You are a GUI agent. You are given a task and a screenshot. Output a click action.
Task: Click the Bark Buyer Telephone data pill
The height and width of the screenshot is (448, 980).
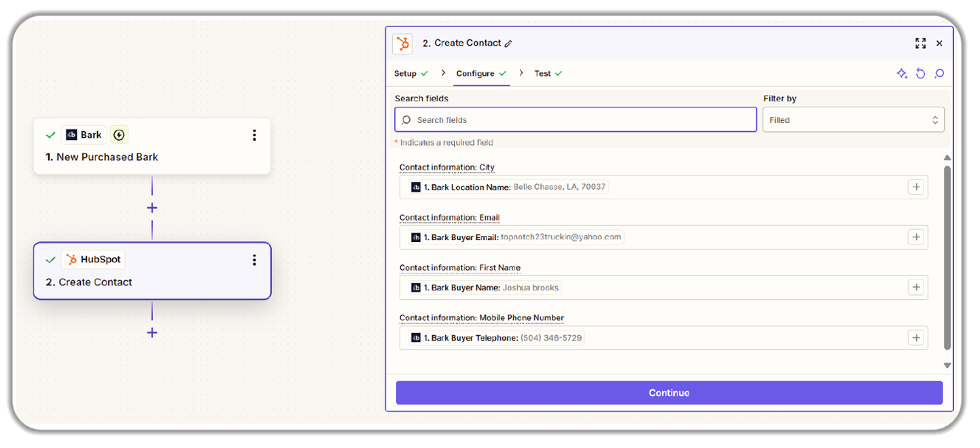tap(497, 338)
